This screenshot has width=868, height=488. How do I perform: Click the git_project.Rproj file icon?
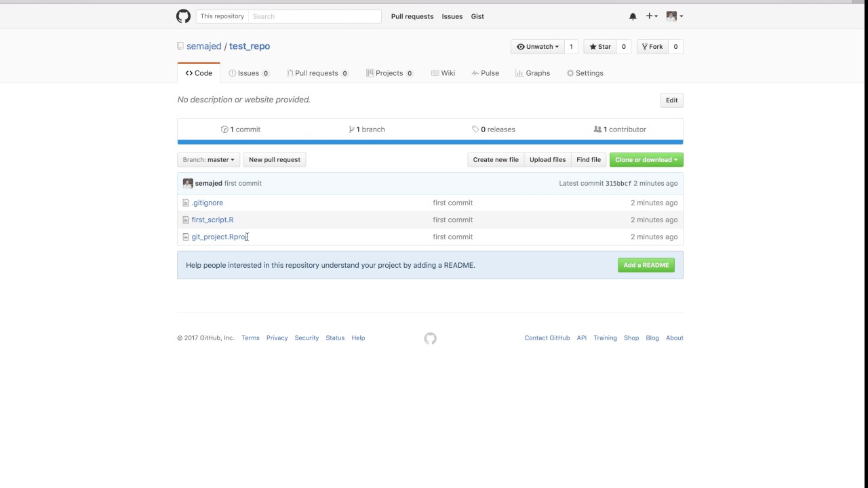(x=186, y=237)
